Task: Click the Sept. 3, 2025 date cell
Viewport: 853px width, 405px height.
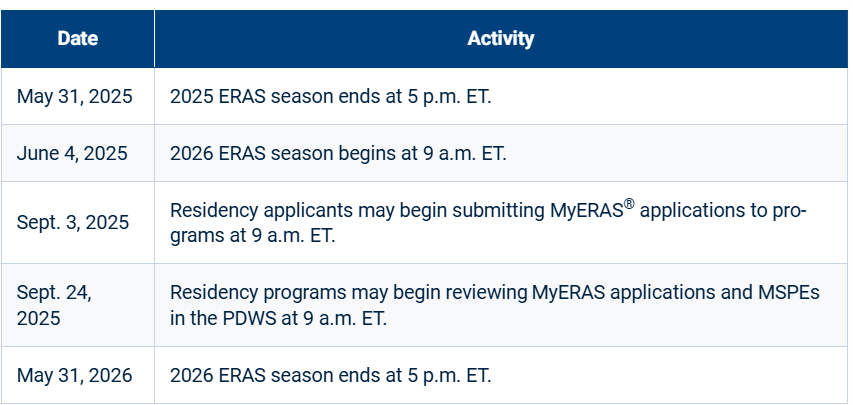Action: tap(73, 223)
